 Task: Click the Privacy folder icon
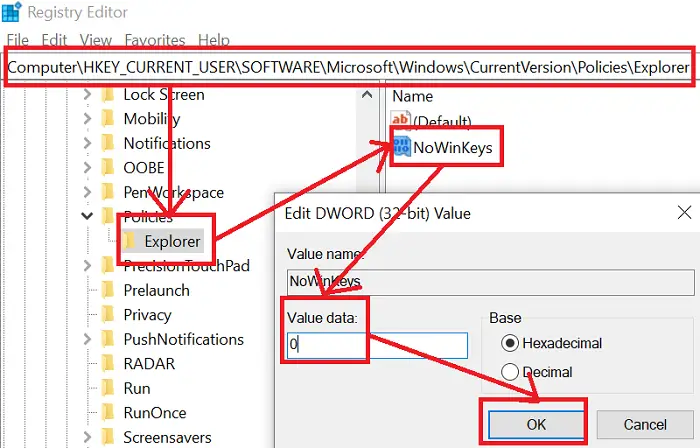108,315
